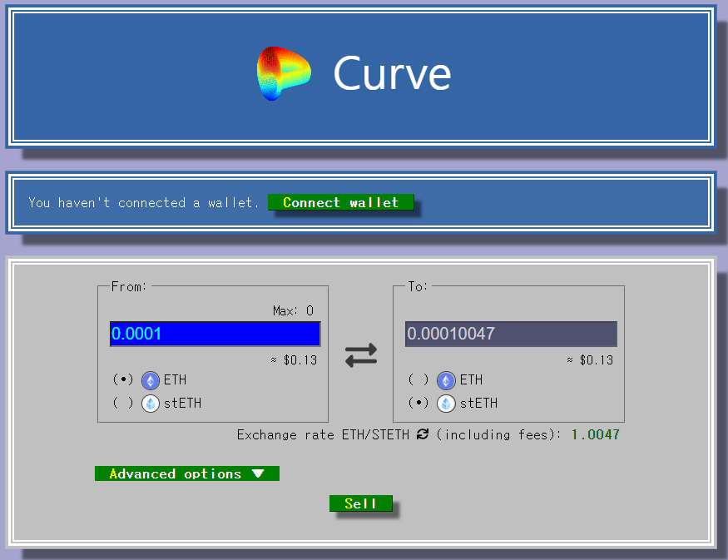Image resolution: width=728 pixels, height=560 pixels.
Task: Expand Advanced options
Action: point(187,473)
